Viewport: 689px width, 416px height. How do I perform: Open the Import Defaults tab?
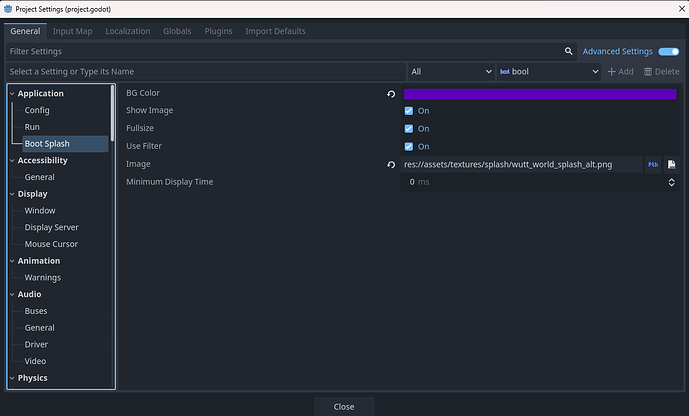tap(275, 31)
